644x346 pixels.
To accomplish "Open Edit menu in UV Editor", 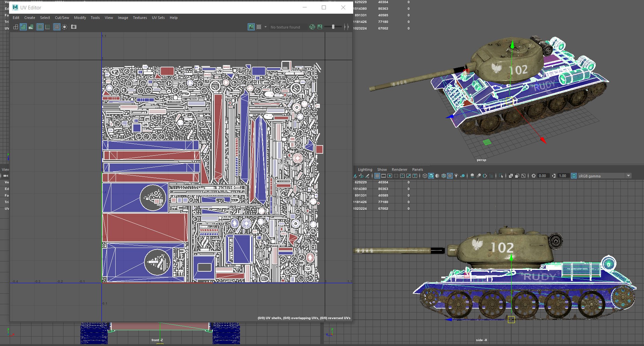I will pos(16,18).
